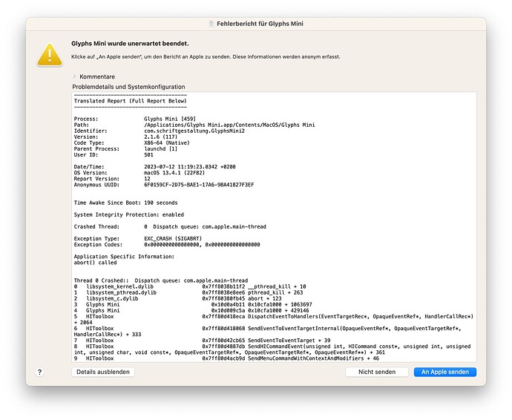
Task: Click the Details ausblenden button
Action: click(x=103, y=372)
